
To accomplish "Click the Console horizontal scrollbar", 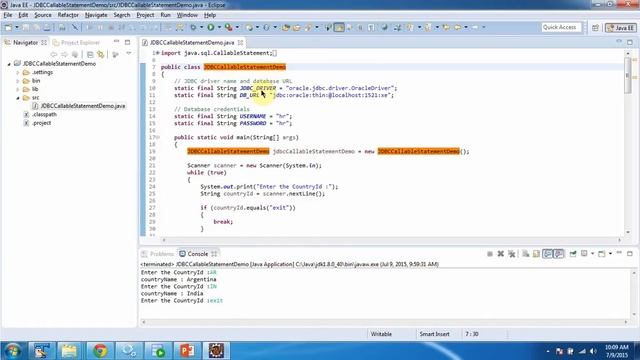I will tap(384, 322).
